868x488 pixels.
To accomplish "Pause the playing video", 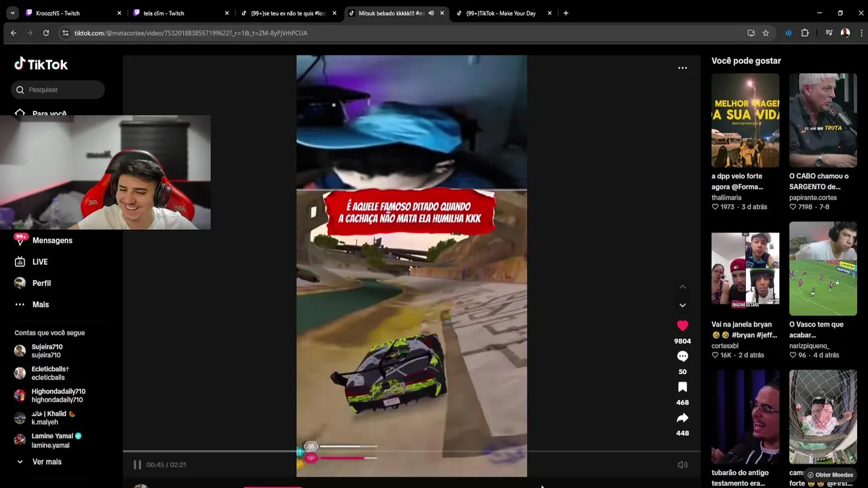I will coord(137,464).
